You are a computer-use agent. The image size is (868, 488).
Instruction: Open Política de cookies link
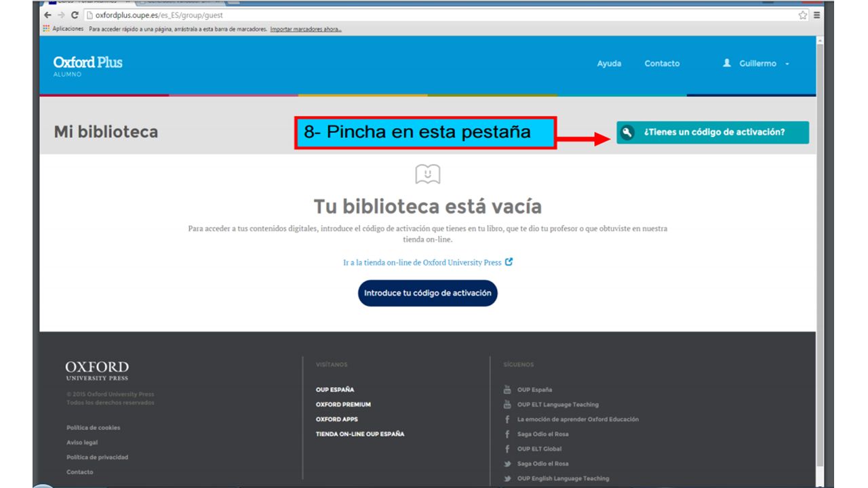pyautogui.click(x=93, y=428)
